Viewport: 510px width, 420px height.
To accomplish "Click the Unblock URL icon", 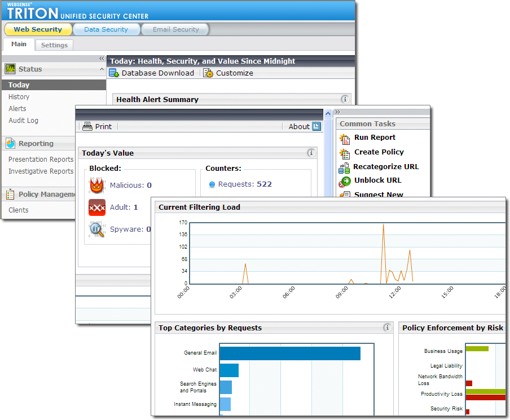I will coord(345,182).
